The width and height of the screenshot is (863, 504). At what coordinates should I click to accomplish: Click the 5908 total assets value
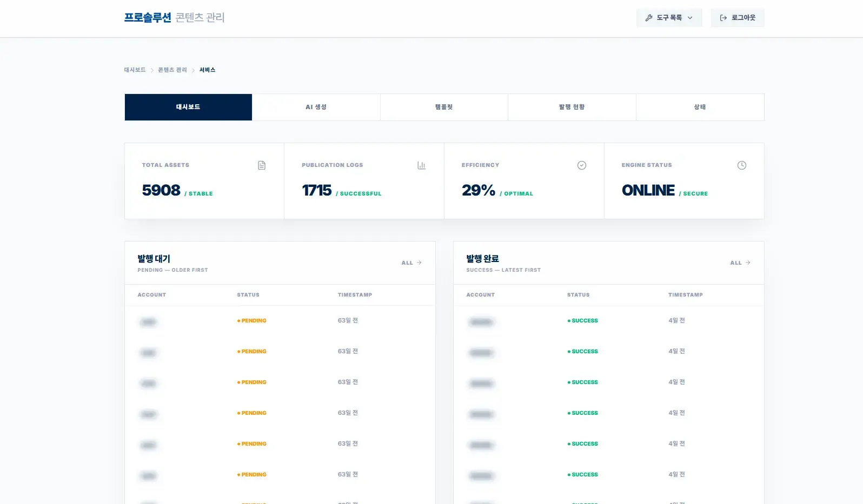point(161,190)
